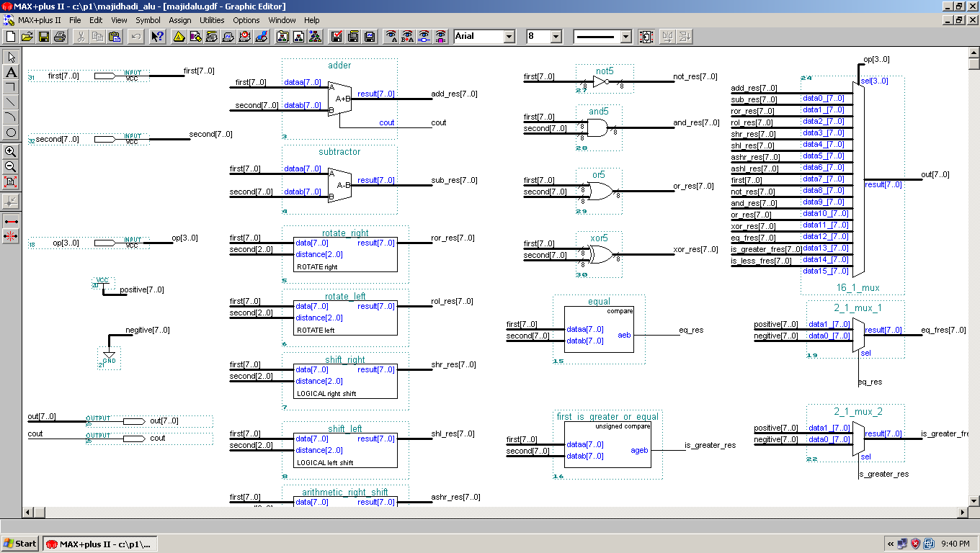Pick the Arc drawing tool
Viewport: 980px width, 553px height.
pos(11,117)
